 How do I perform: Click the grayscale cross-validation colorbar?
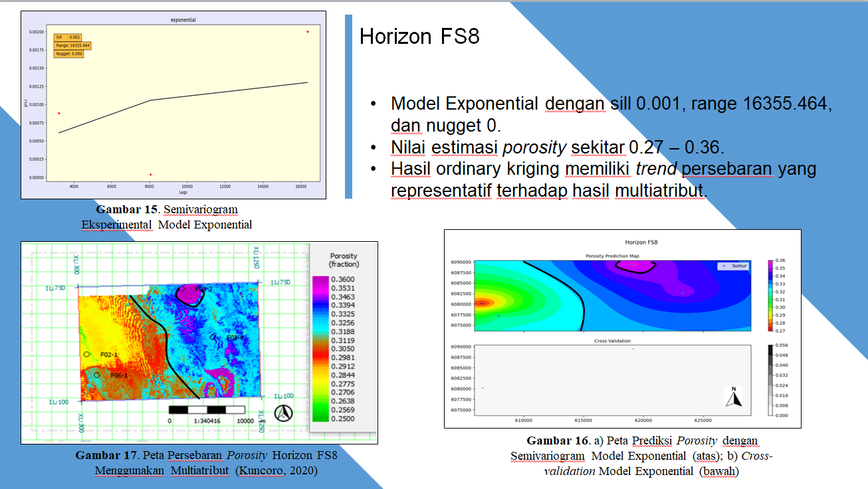click(x=772, y=380)
